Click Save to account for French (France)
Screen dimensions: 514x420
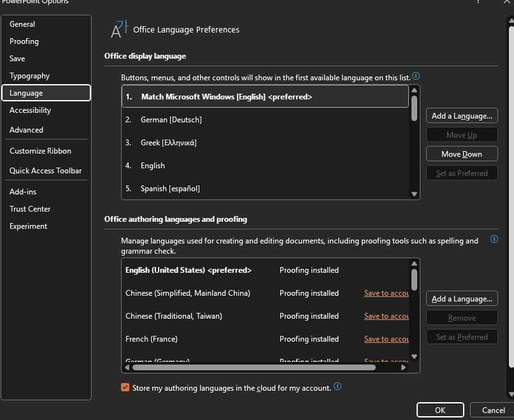click(x=386, y=338)
